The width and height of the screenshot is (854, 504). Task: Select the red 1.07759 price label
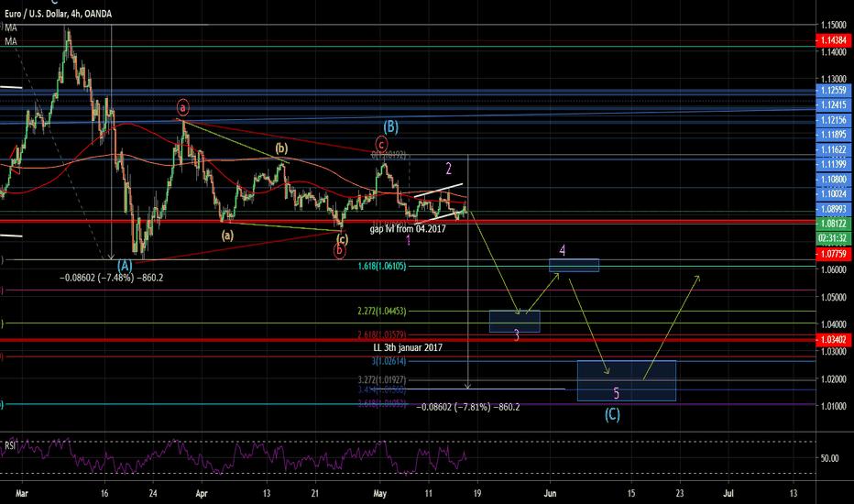[x=833, y=253]
